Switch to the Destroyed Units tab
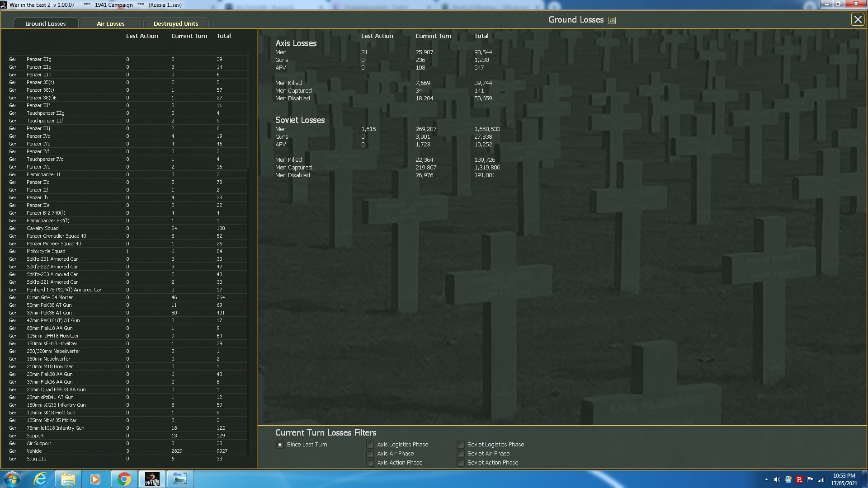The width and height of the screenshot is (868, 488). pyautogui.click(x=176, y=23)
